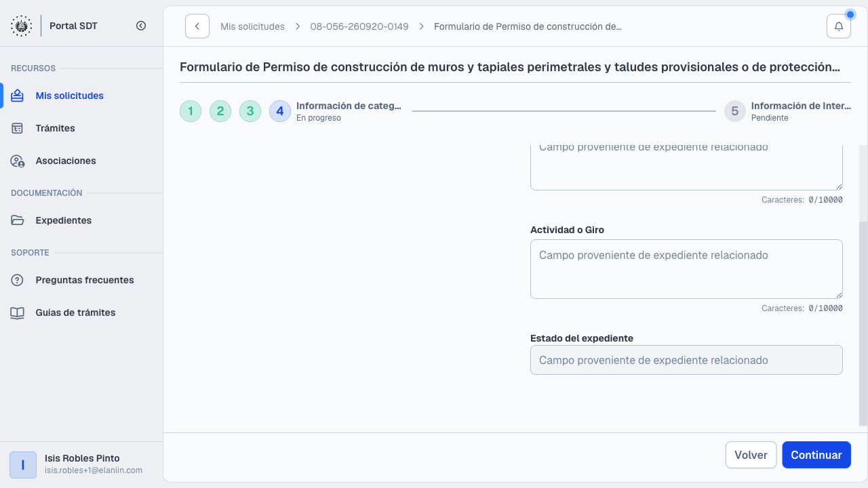Viewport: 868px width, 488px height.
Task: Click the form heading Formulario de Permiso de construcción
Action: 510,67
